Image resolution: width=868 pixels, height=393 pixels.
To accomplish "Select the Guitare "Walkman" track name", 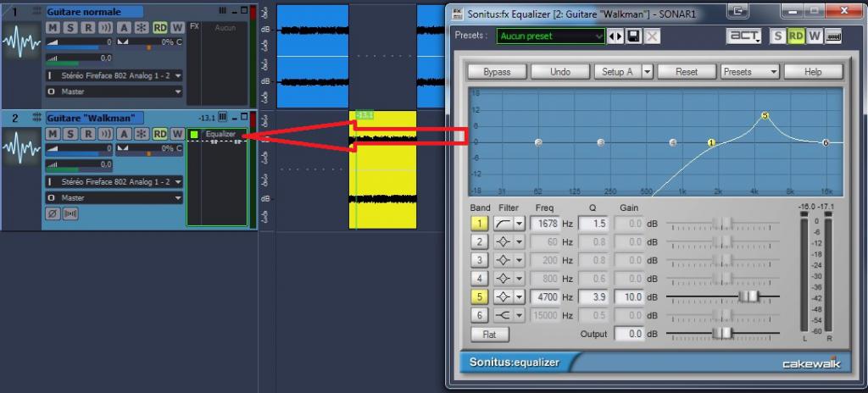I will pos(94,118).
